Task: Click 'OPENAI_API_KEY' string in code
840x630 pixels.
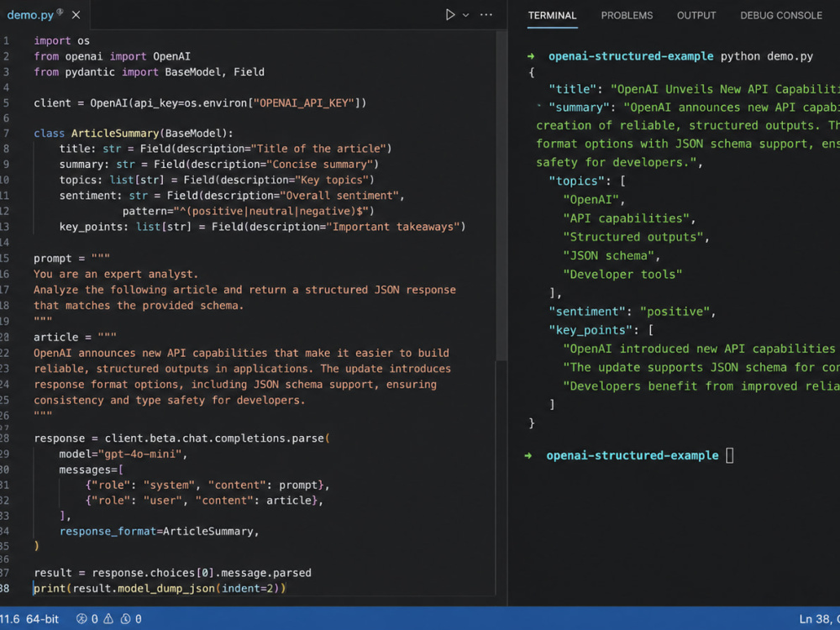Action: click(x=303, y=102)
